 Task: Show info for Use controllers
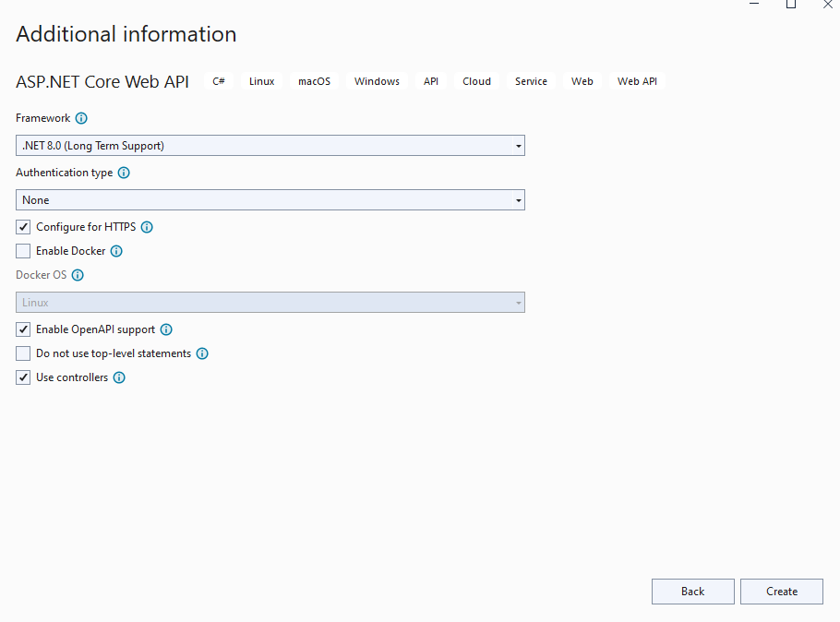tap(119, 377)
